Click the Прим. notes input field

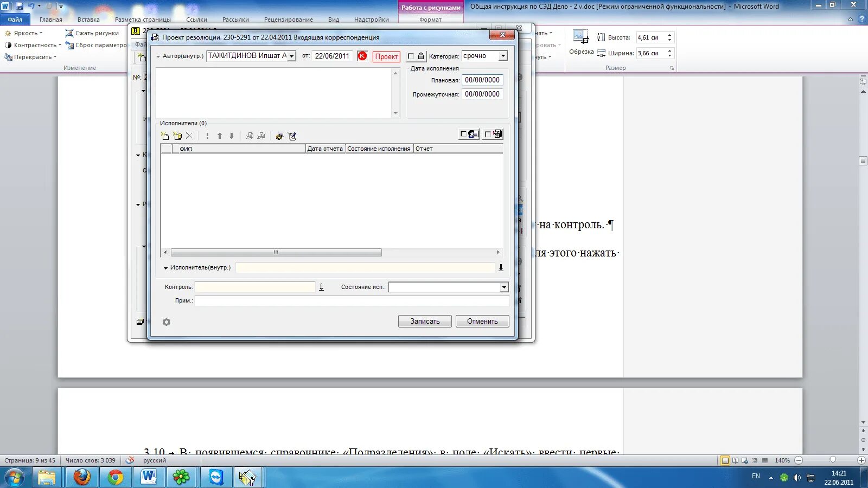pyautogui.click(x=352, y=301)
